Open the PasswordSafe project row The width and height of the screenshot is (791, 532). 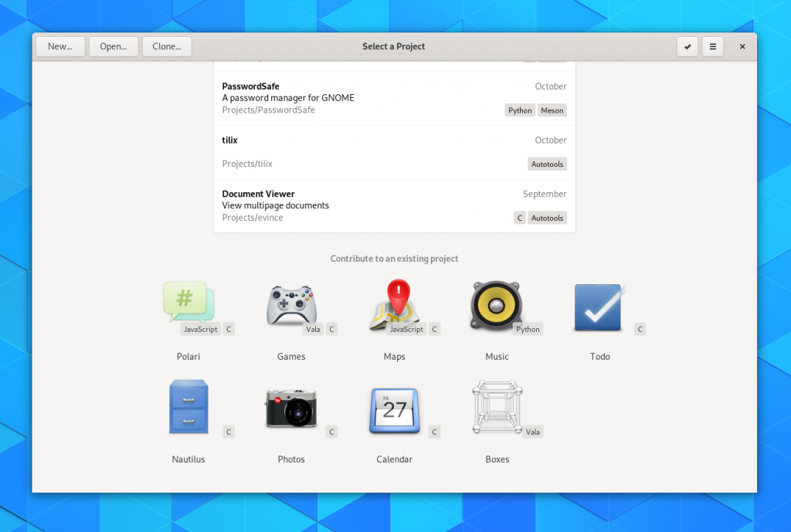(395, 98)
